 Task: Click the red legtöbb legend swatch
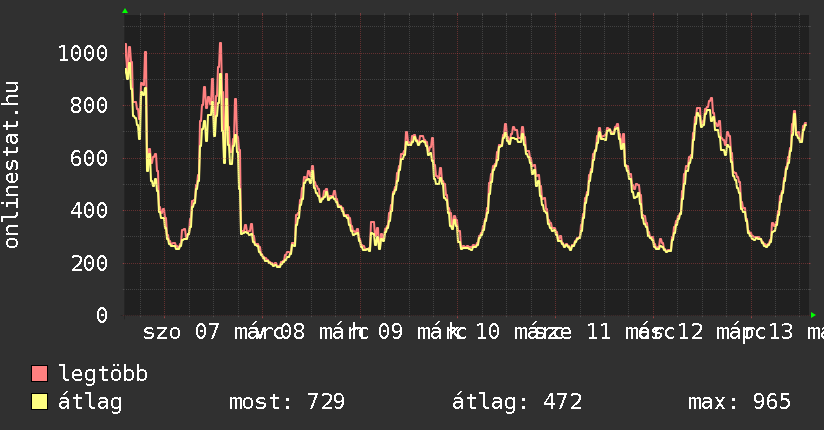point(40,374)
